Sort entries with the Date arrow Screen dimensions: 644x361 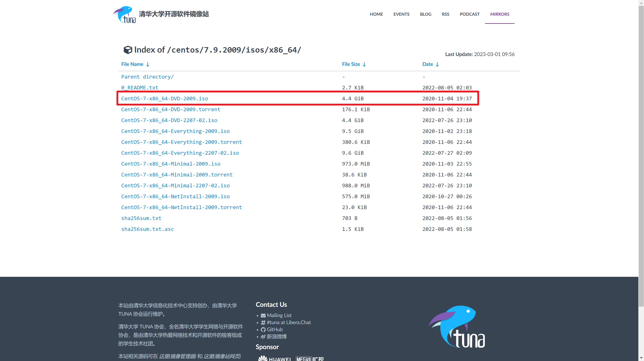click(437, 64)
